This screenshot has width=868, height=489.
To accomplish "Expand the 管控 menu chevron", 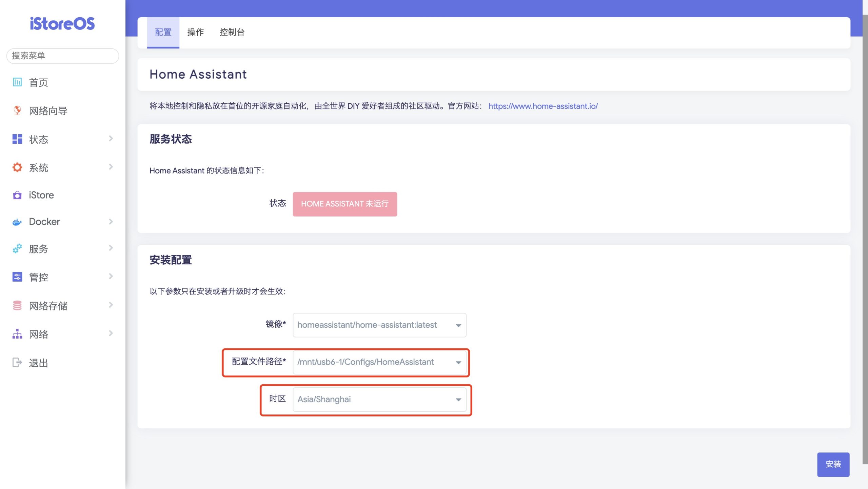I will pyautogui.click(x=111, y=277).
